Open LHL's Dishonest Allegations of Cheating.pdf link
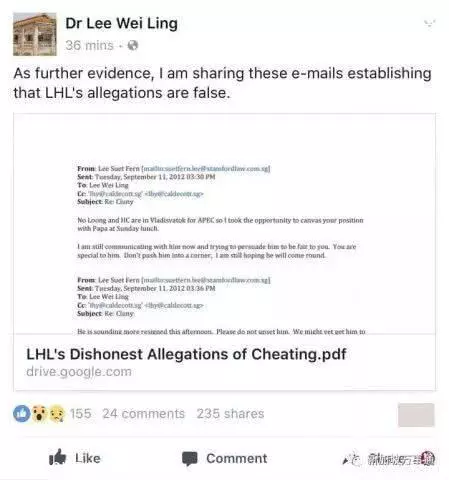Viewport: 449px width, 480px height. tap(186, 354)
